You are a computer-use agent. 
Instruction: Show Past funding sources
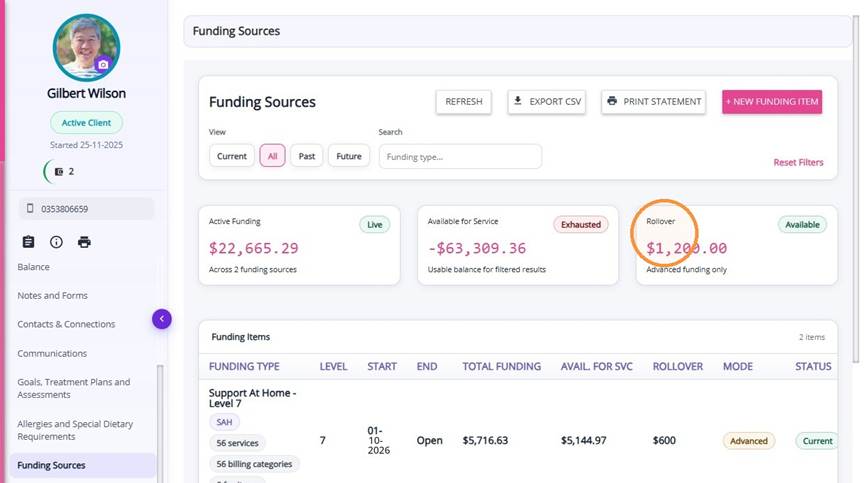pos(306,156)
